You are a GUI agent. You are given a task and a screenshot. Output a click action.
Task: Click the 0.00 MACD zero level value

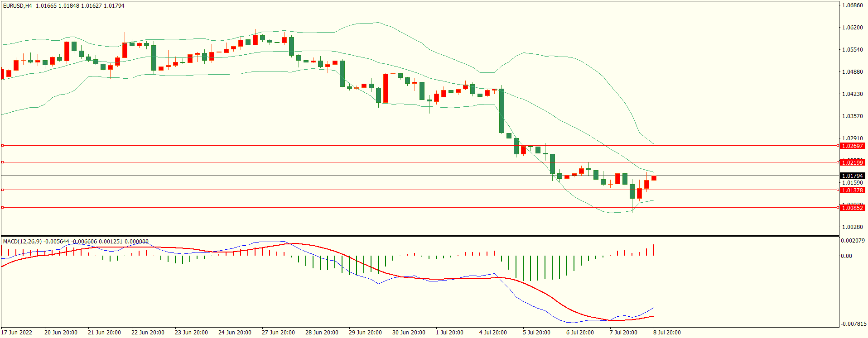[847, 256]
